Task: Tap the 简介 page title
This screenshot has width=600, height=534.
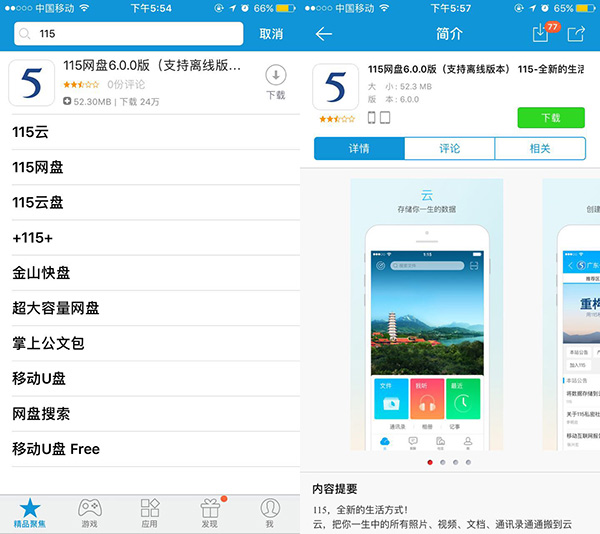Action: pyautogui.click(x=450, y=34)
